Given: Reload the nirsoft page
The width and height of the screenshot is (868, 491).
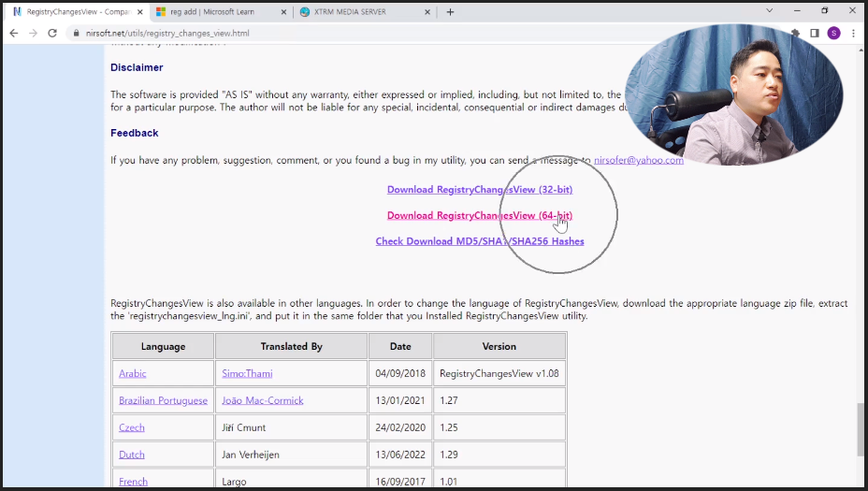Looking at the screenshot, I should pyautogui.click(x=52, y=34).
